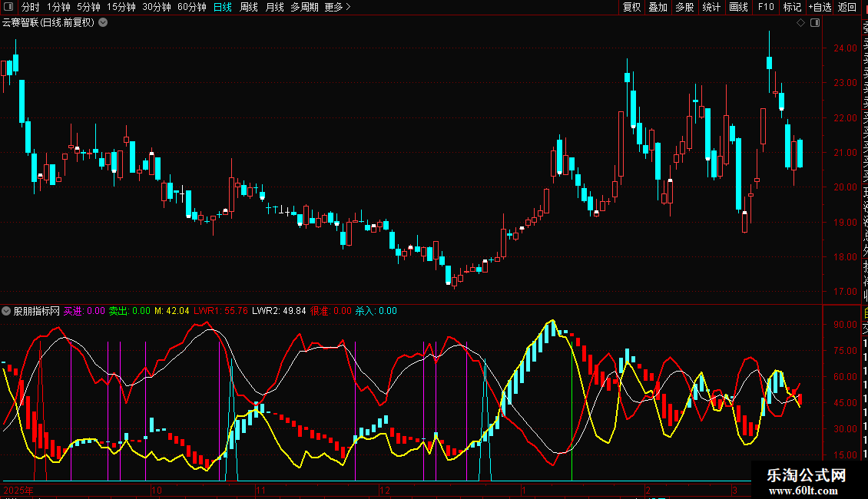Click the 杀入: 0.00 indicator value
This screenshot has height=499, width=868.
pyautogui.click(x=376, y=311)
